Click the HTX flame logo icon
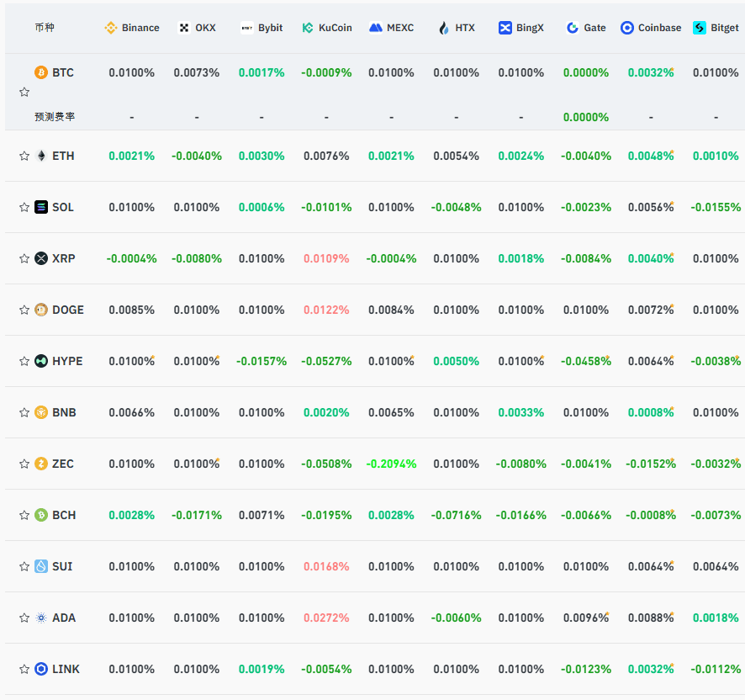The height and width of the screenshot is (700, 745). coord(444,28)
